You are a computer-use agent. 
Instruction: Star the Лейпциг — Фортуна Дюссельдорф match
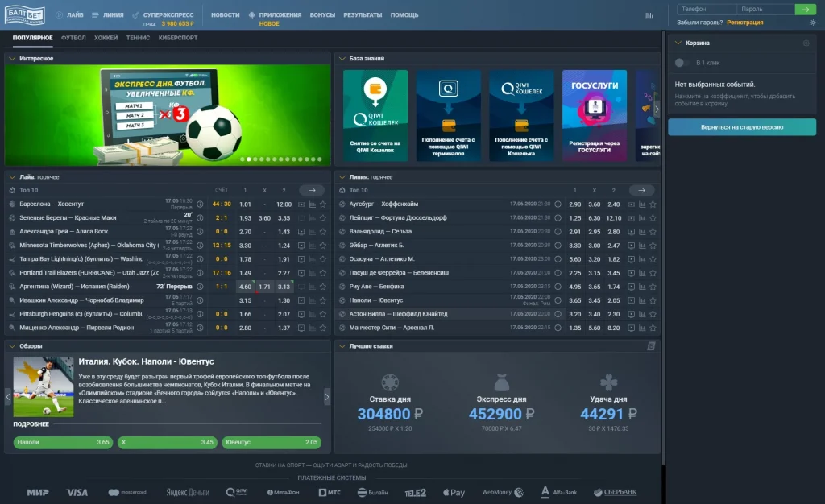pos(653,218)
